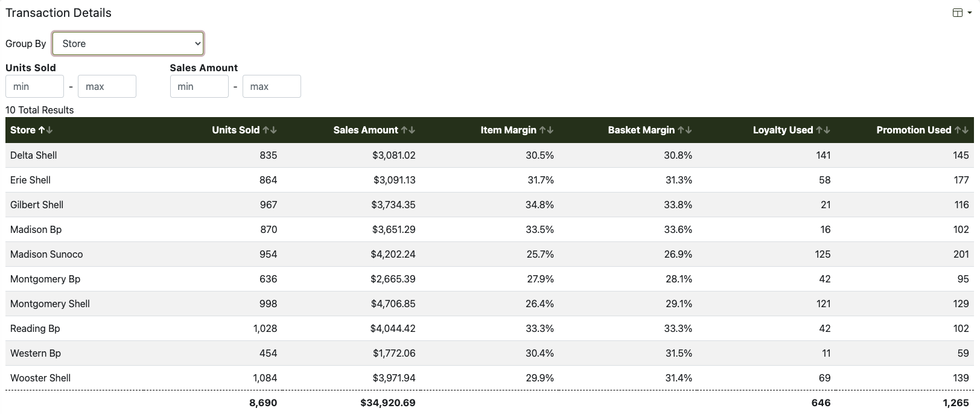Image resolution: width=980 pixels, height=414 pixels.
Task: Click the 95 promotion used for Montgomery Bp
Action: (963, 279)
